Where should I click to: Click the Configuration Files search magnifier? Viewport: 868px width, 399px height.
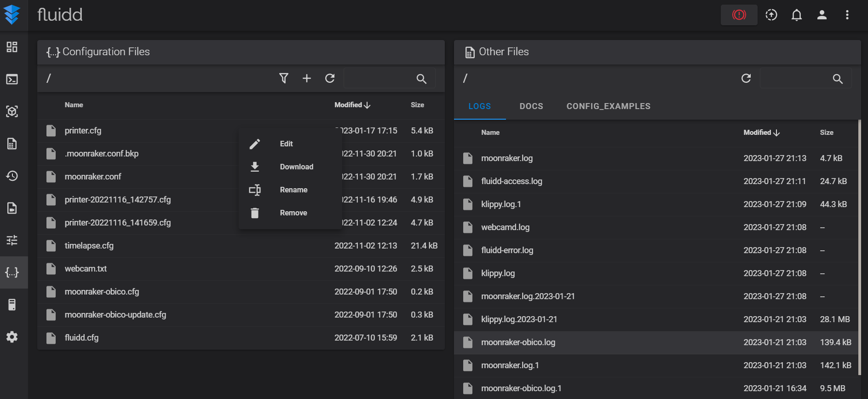click(x=421, y=79)
